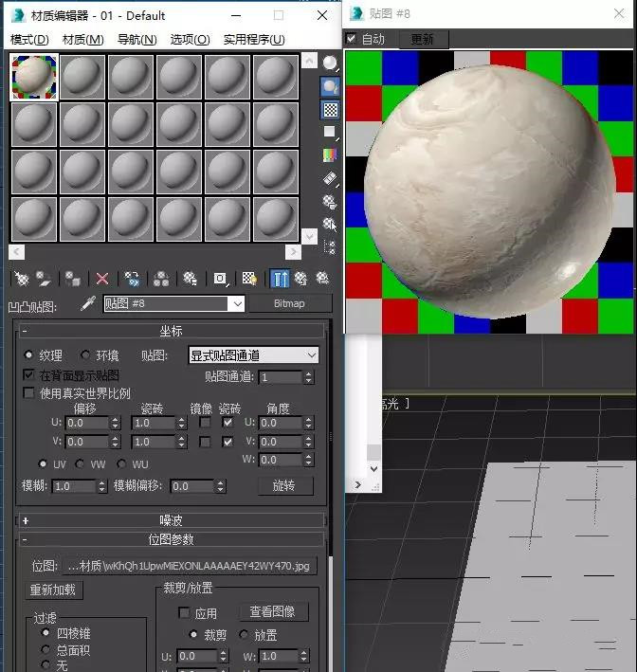Toggle 自动 checkbox in 贴图 #8 window
Viewport: 637px width, 672px height.
(351, 39)
